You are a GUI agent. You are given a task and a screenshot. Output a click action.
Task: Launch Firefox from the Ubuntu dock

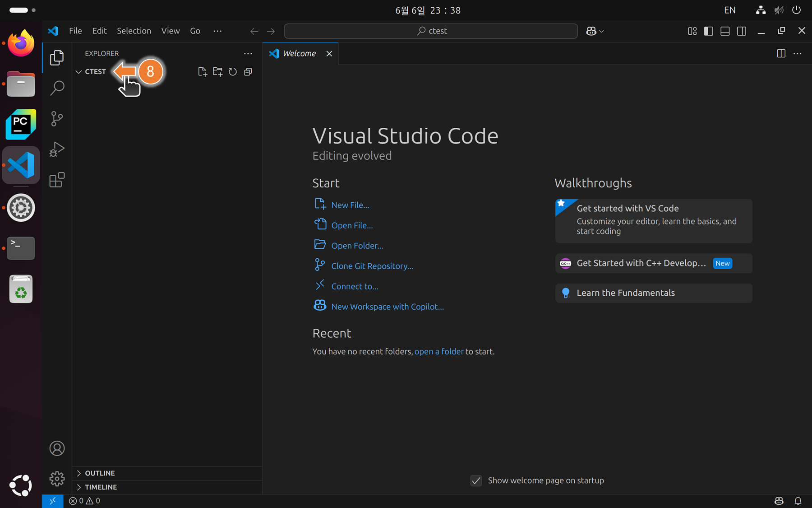tap(21, 43)
